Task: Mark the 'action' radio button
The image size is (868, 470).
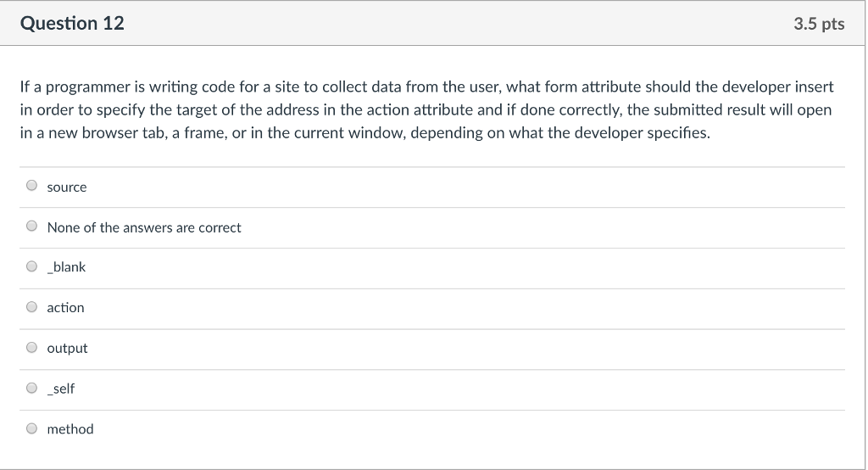Action: [x=32, y=307]
